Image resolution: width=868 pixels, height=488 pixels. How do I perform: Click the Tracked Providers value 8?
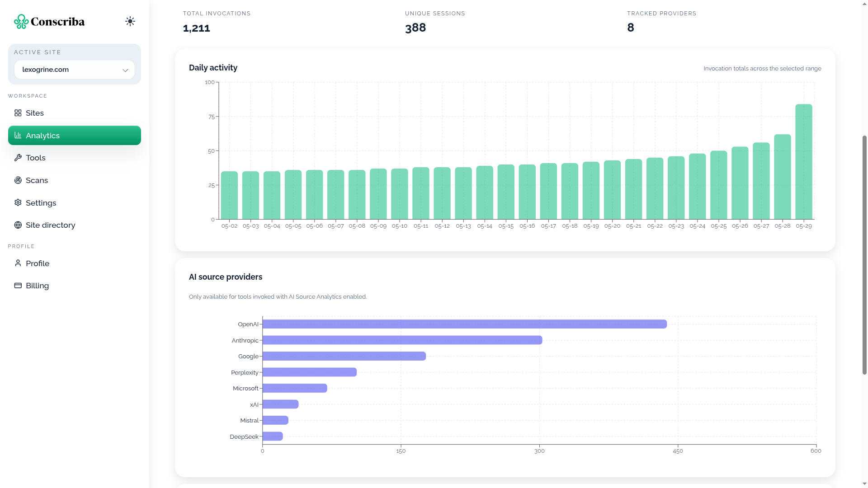coord(631,28)
